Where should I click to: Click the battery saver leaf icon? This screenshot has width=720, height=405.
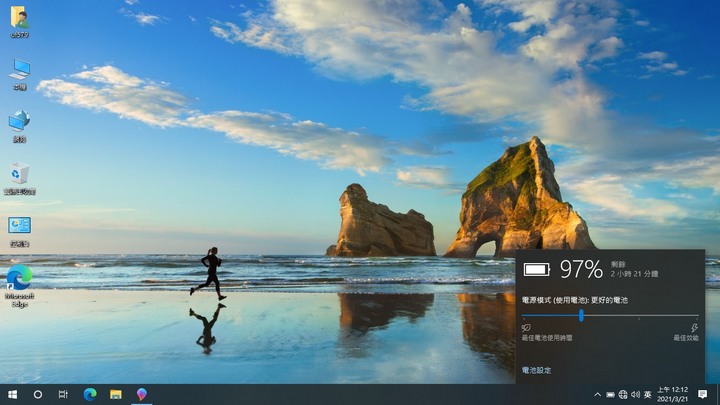click(526, 328)
